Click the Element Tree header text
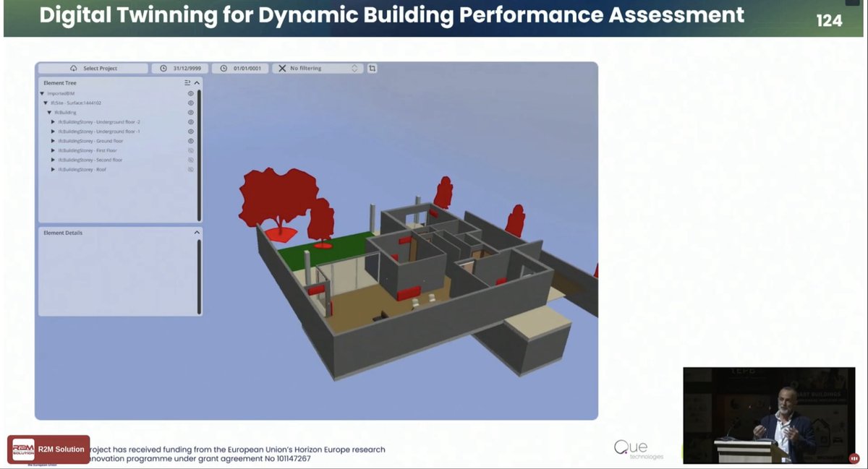868x469 pixels. (x=60, y=83)
